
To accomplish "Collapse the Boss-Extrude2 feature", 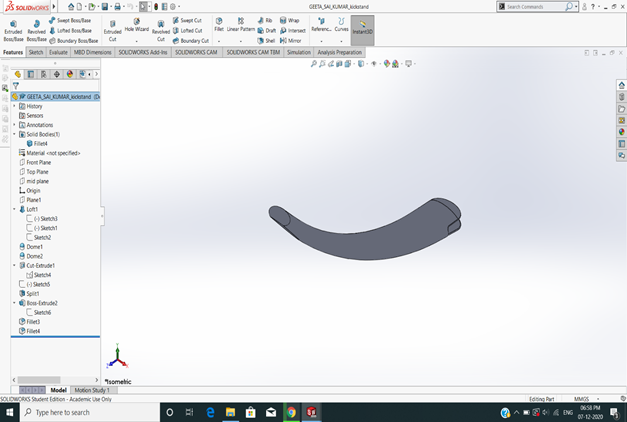I will click(14, 303).
